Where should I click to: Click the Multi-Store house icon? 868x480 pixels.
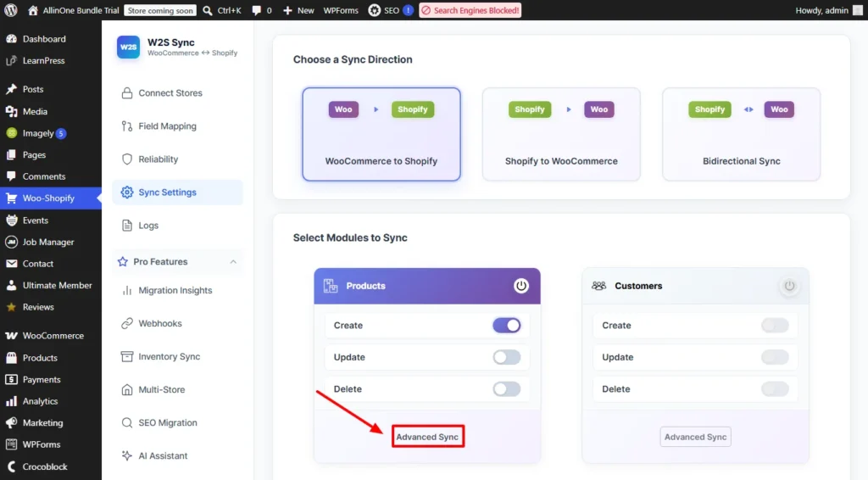point(127,390)
